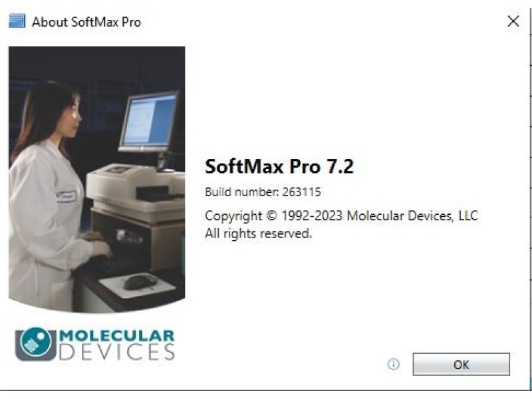Click the computer mouse in the photo

[x=140, y=281]
